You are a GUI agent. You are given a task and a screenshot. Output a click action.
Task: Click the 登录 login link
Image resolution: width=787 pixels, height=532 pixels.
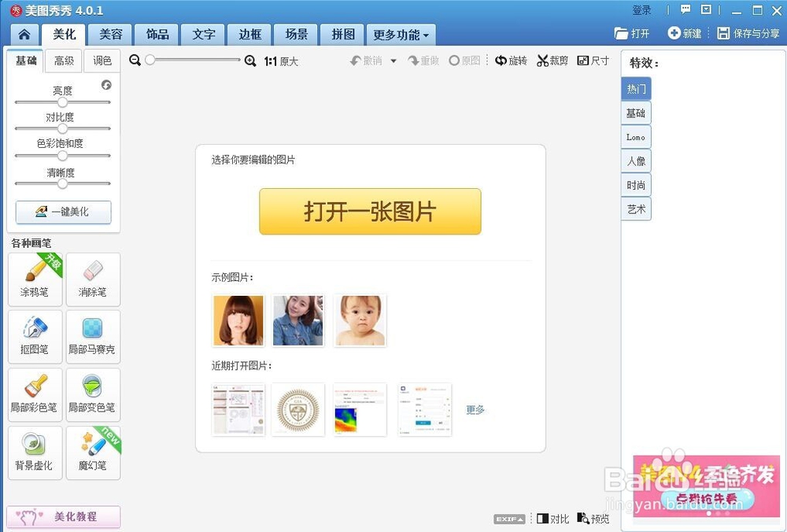[641, 10]
